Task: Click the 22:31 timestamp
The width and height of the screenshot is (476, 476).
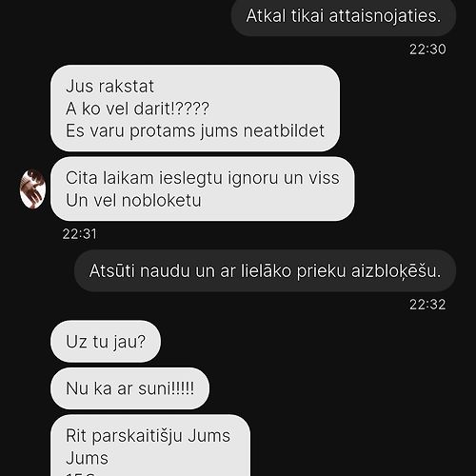Action: (79, 234)
